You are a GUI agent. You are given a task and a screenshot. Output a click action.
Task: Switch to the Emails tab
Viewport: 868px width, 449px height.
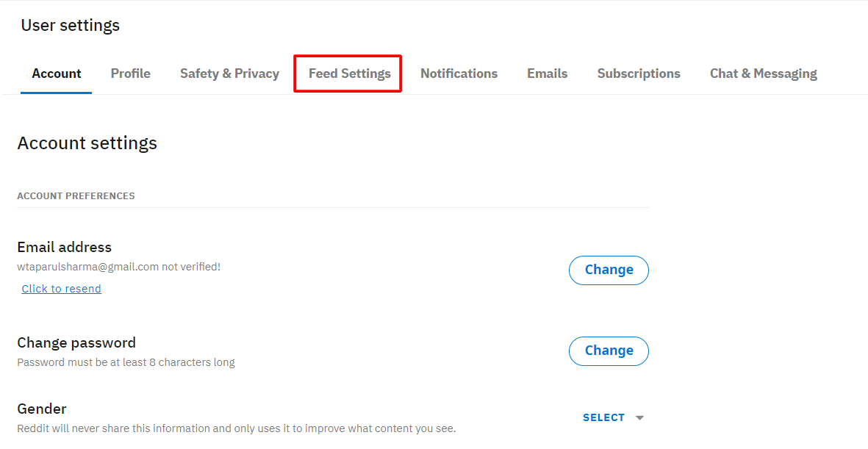tap(547, 73)
